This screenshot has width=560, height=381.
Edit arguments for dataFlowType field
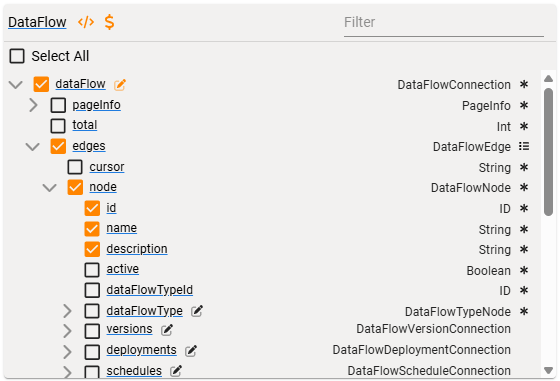tap(197, 311)
